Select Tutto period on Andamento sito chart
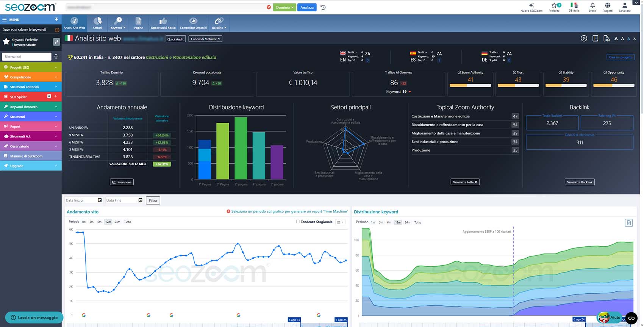Image resolution: width=644 pixels, height=327 pixels. pyautogui.click(x=128, y=222)
